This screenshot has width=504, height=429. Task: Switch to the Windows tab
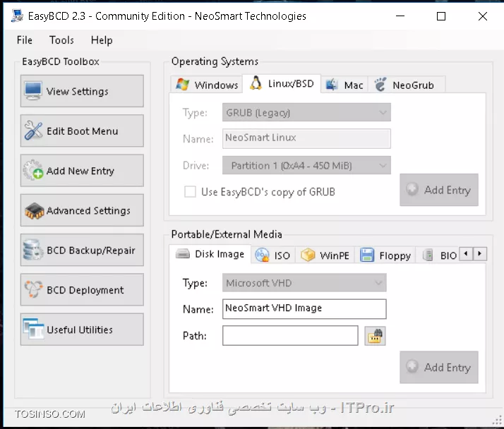tap(206, 85)
